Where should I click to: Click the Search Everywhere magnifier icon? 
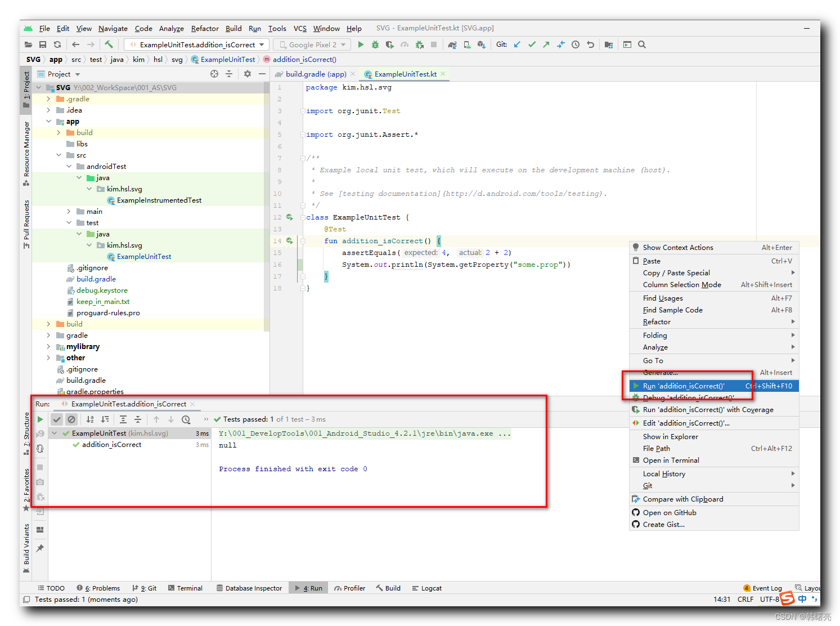pos(642,44)
